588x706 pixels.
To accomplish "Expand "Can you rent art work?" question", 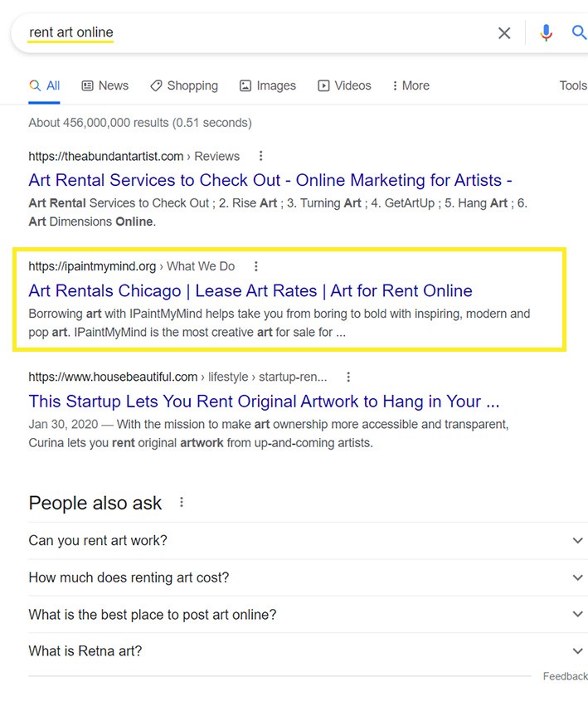I will [577, 541].
